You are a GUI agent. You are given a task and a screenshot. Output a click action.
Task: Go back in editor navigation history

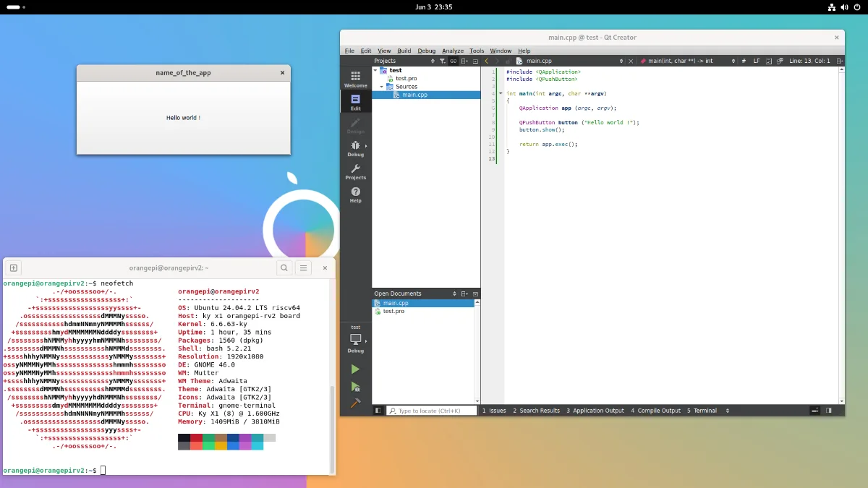(x=487, y=61)
